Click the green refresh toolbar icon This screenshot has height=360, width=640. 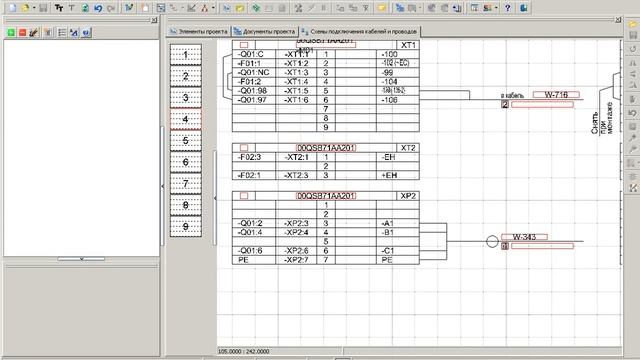[x=85, y=7]
